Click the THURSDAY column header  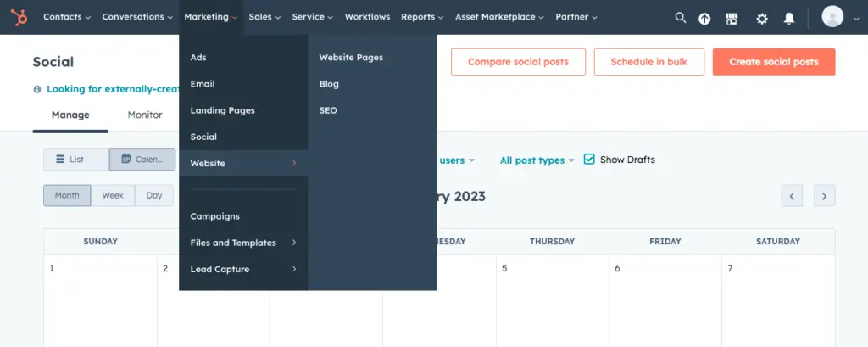(x=553, y=242)
